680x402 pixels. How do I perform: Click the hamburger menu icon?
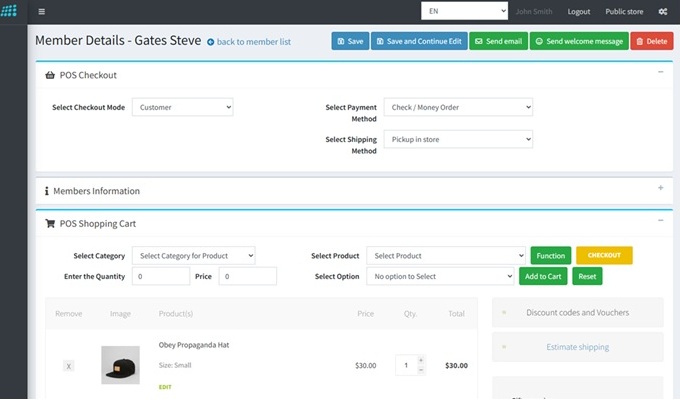41,11
